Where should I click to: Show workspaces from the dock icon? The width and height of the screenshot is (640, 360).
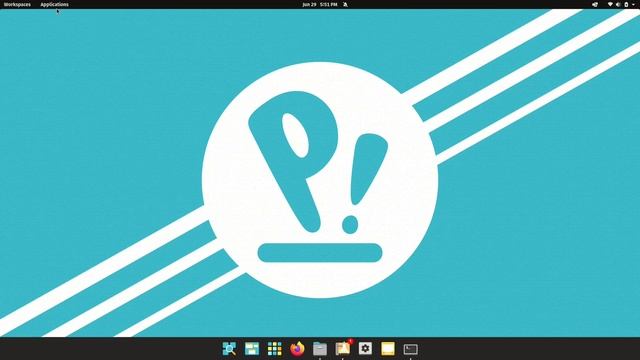252,349
